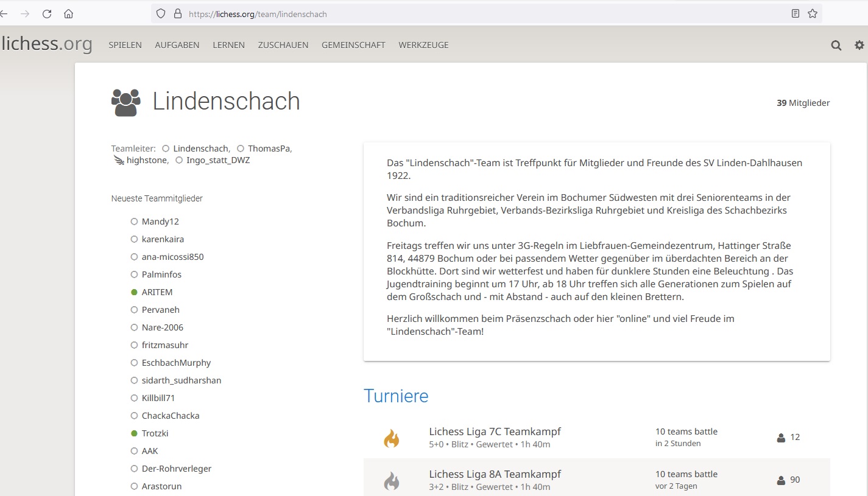Expand the LERNEN navigation dropdown
The image size is (868, 496).
coord(228,45)
